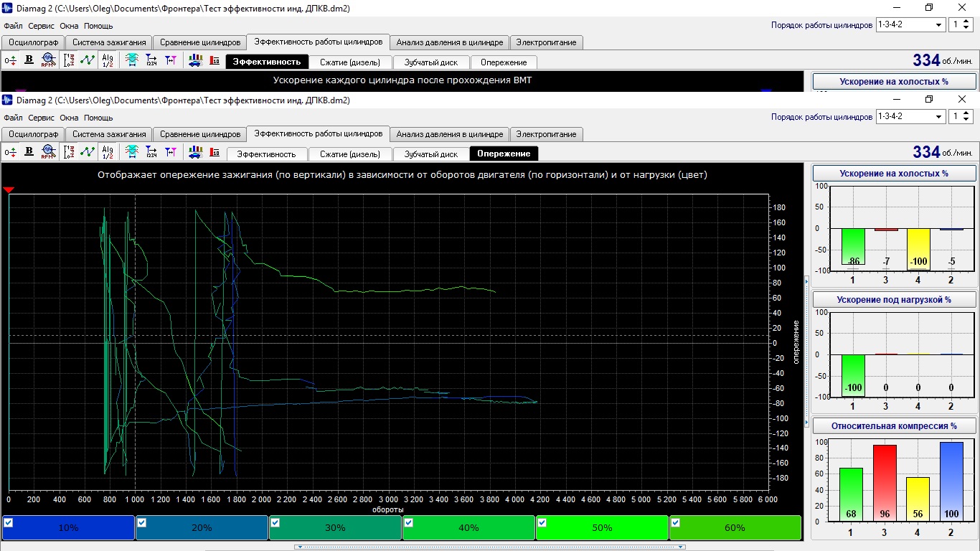
Task: Click the cyan car icon in back window
Action: coord(132,60)
